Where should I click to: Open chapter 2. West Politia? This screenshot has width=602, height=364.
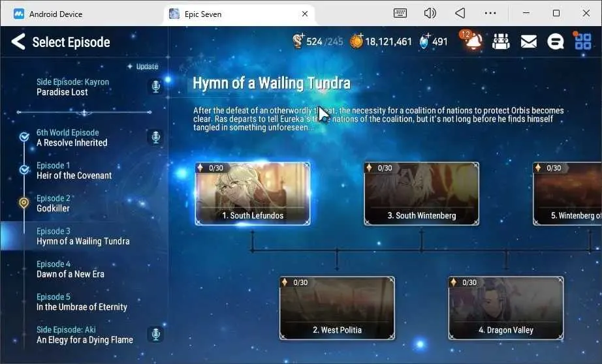pos(337,308)
